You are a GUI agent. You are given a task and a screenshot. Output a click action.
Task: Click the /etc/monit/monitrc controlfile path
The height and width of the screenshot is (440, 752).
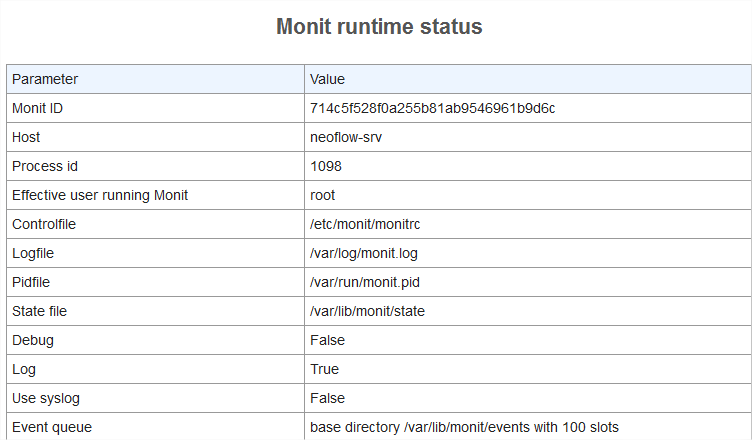pos(366,224)
